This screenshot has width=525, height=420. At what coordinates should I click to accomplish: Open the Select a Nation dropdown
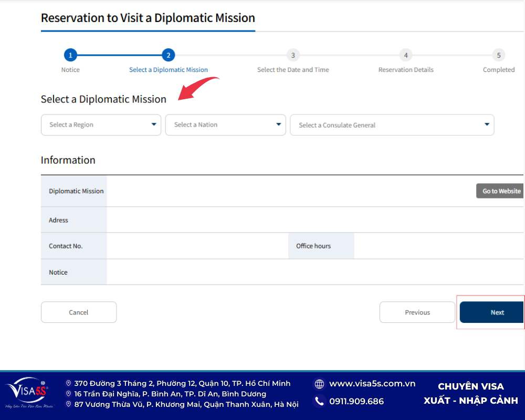(225, 125)
